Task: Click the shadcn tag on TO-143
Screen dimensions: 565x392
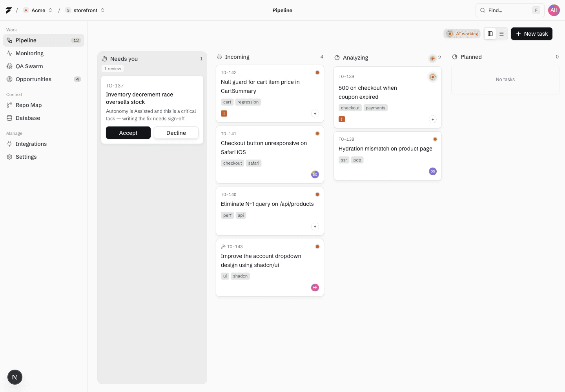Action: (x=240, y=276)
